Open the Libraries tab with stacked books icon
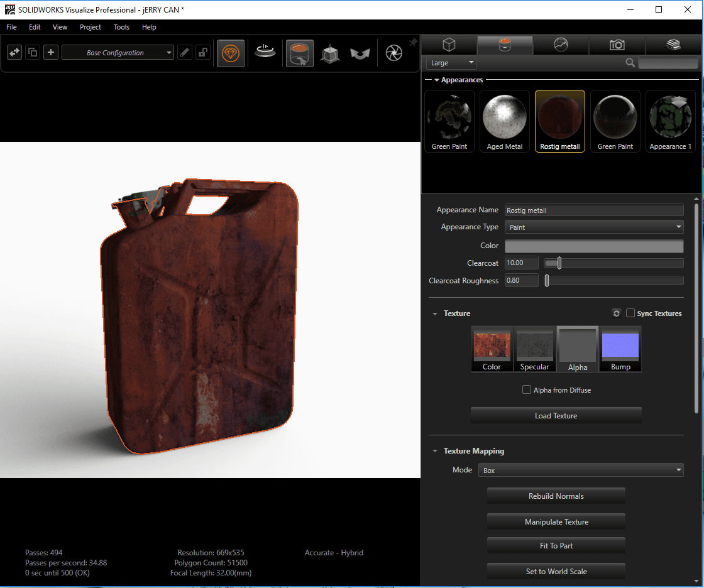Viewport: 704px width, 588px height. coord(673,45)
